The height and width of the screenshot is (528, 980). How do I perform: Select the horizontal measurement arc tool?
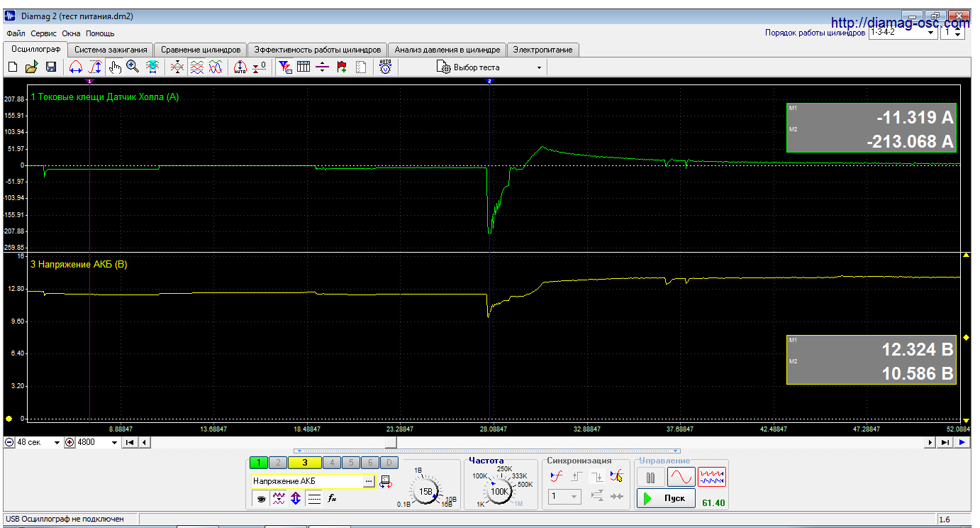pos(76,67)
